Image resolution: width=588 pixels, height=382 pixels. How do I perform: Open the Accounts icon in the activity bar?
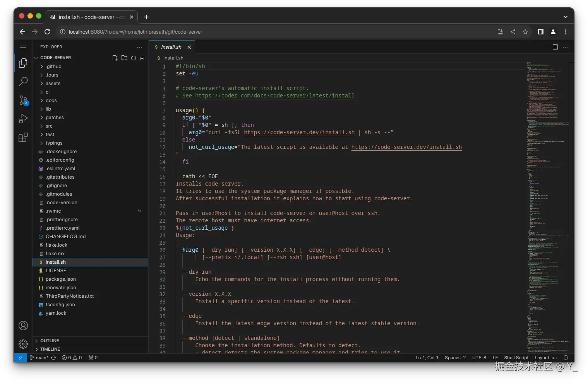(x=23, y=326)
